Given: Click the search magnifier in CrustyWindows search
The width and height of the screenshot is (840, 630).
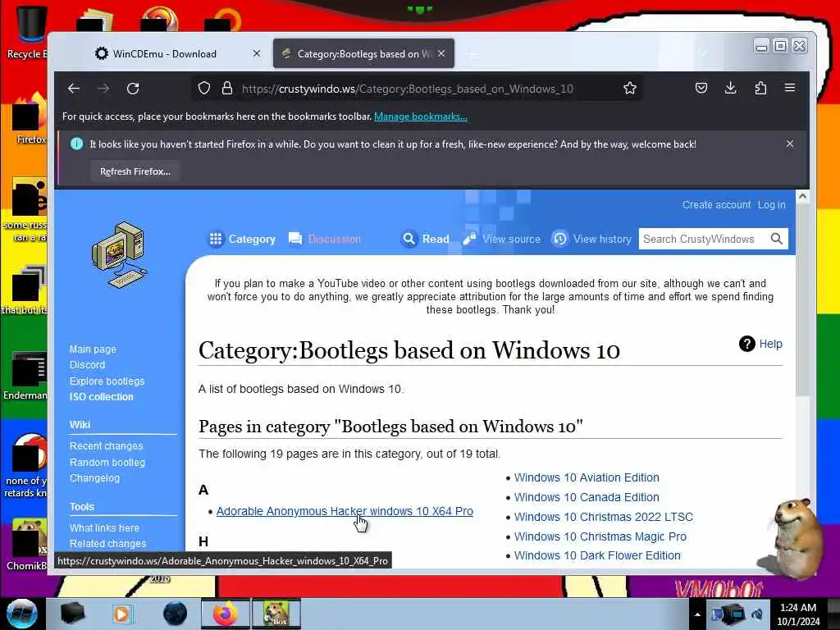Looking at the screenshot, I should tap(776, 239).
